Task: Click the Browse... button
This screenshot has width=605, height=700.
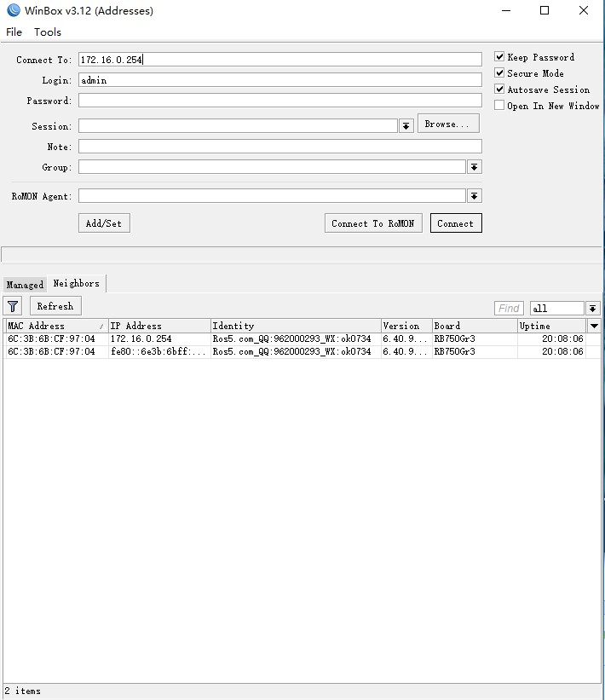Action: click(x=448, y=124)
